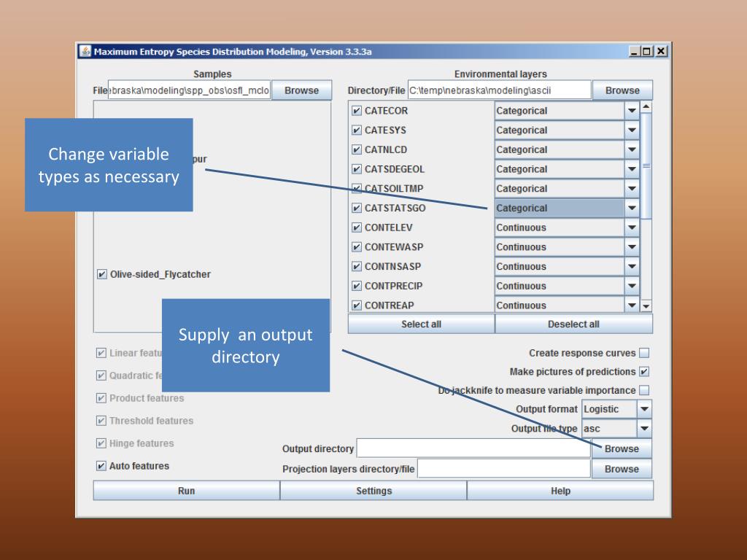The width and height of the screenshot is (747, 560).
Task: Open the CONTNSASP variable type dropdown
Action: [632, 267]
